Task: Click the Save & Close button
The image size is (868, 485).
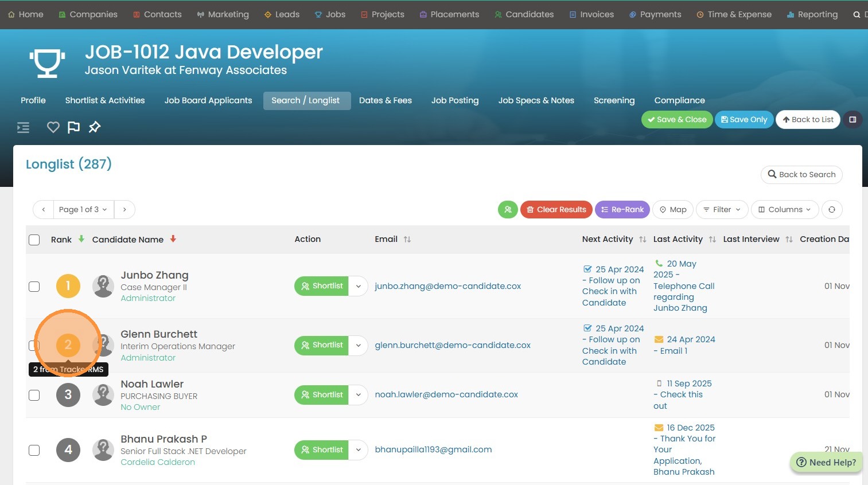Action: [677, 120]
